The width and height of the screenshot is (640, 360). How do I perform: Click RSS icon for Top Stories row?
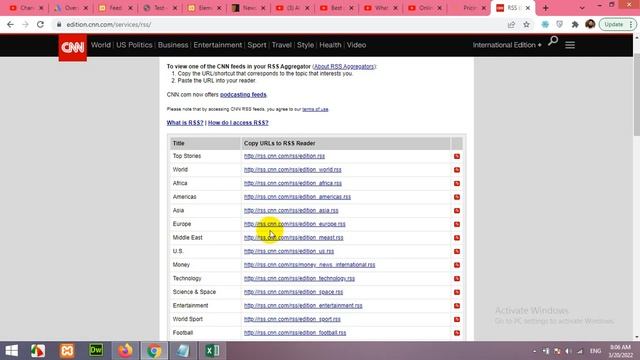(457, 156)
